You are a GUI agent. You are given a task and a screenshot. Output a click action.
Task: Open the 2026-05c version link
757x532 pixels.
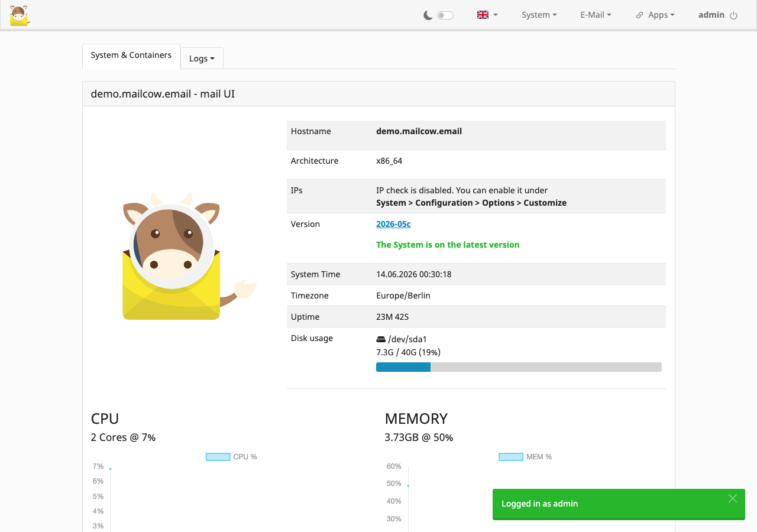click(393, 224)
